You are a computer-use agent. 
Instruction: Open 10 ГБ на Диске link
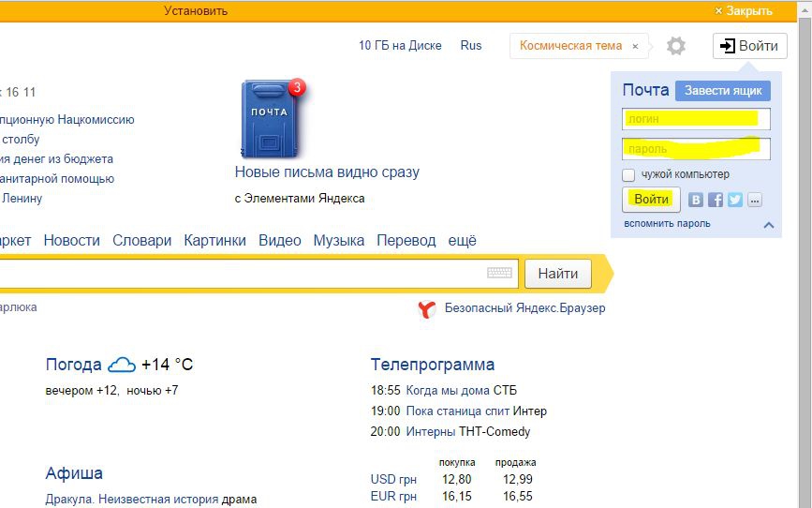[x=400, y=46]
